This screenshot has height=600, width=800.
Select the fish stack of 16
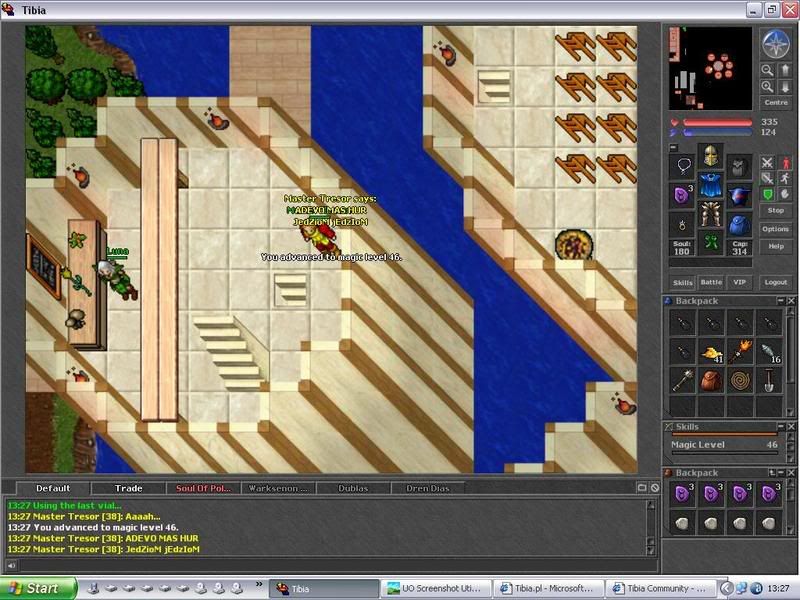769,353
